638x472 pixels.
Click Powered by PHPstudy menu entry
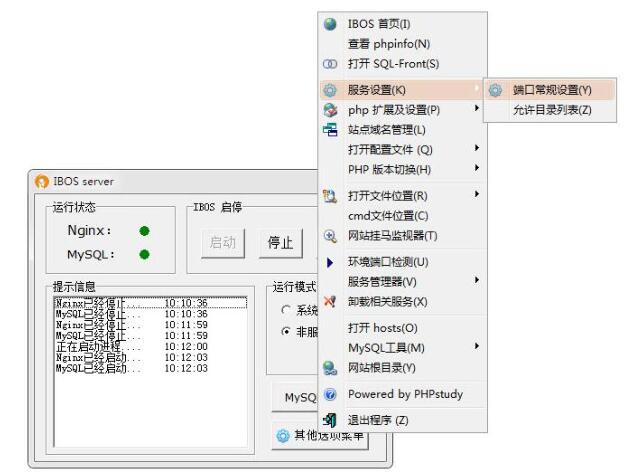pos(402,394)
